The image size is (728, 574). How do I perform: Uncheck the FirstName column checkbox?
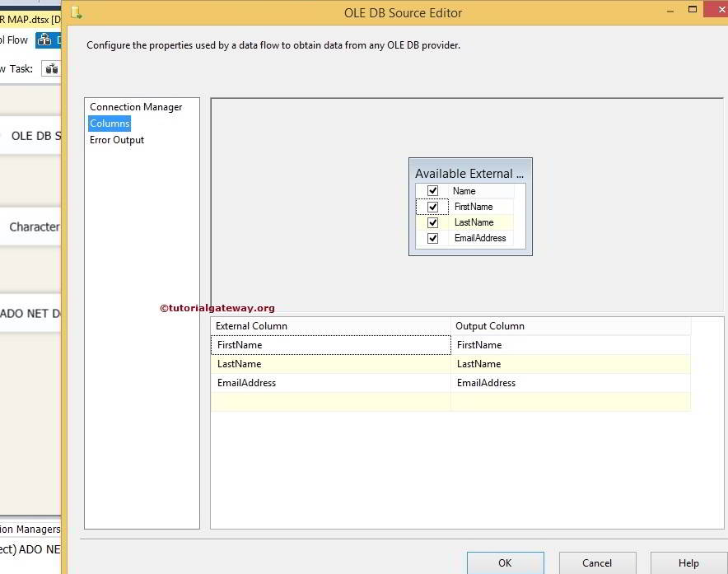click(432, 207)
